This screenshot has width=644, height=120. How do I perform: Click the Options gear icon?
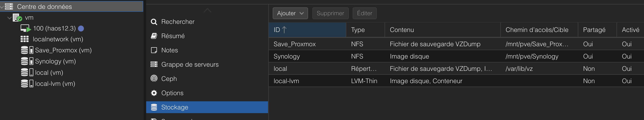click(x=154, y=93)
